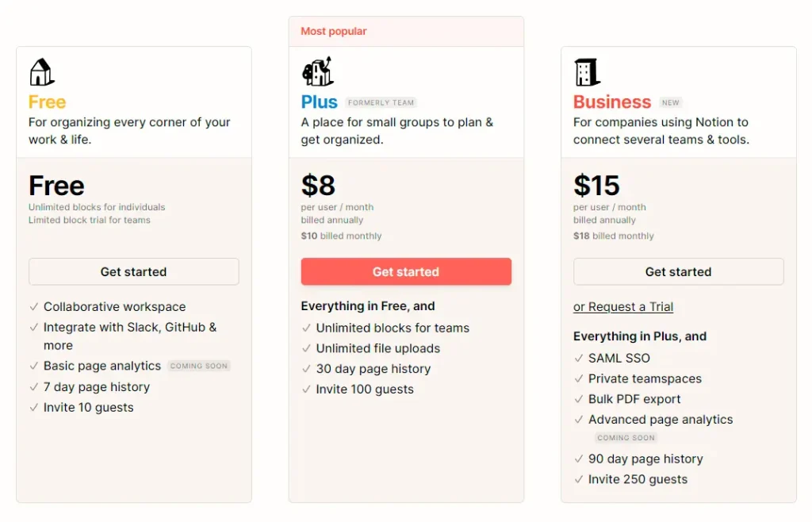Click the checkmark next to Bulk PDF export
The width and height of the screenshot is (812, 522).
(579, 399)
